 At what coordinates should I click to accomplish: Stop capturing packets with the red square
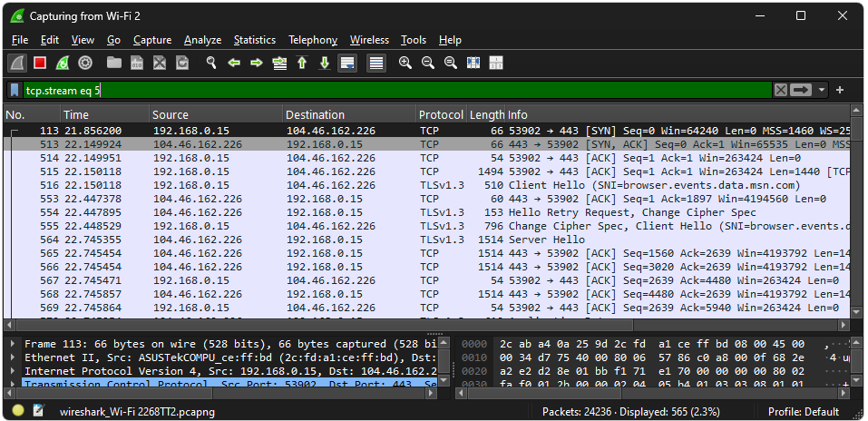(x=40, y=63)
